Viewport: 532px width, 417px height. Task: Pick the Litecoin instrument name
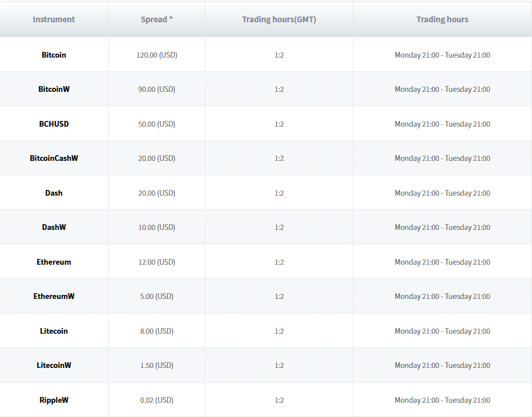tap(54, 331)
